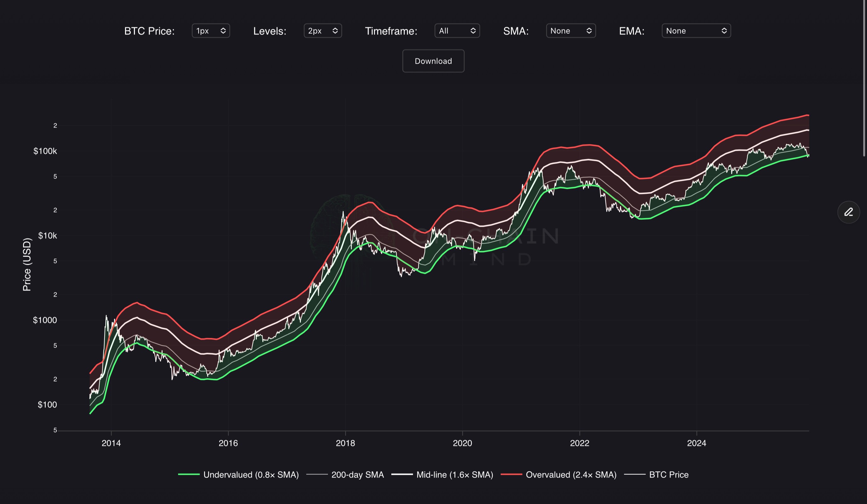Toggle Overvalued (2.4× SMA) legend entry
The height and width of the screenshot is (504, 867).
(x=571, y=475)
